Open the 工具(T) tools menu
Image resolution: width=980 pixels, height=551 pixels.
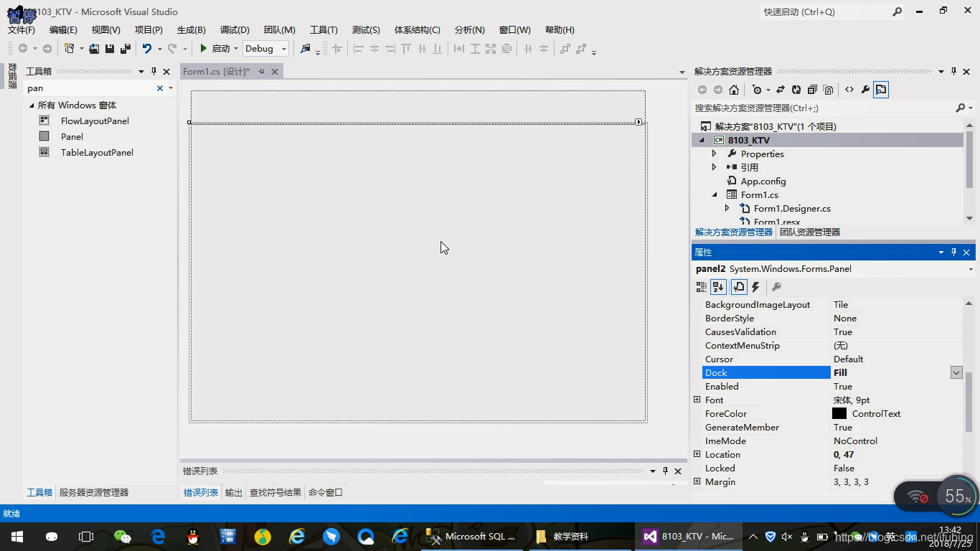324,29
